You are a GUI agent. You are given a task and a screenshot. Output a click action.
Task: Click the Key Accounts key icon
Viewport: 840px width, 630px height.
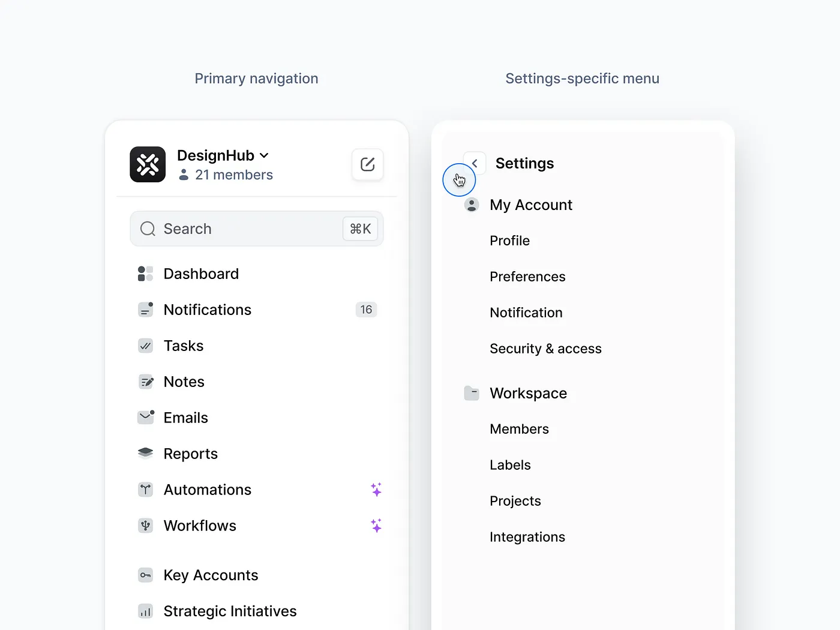145,575
